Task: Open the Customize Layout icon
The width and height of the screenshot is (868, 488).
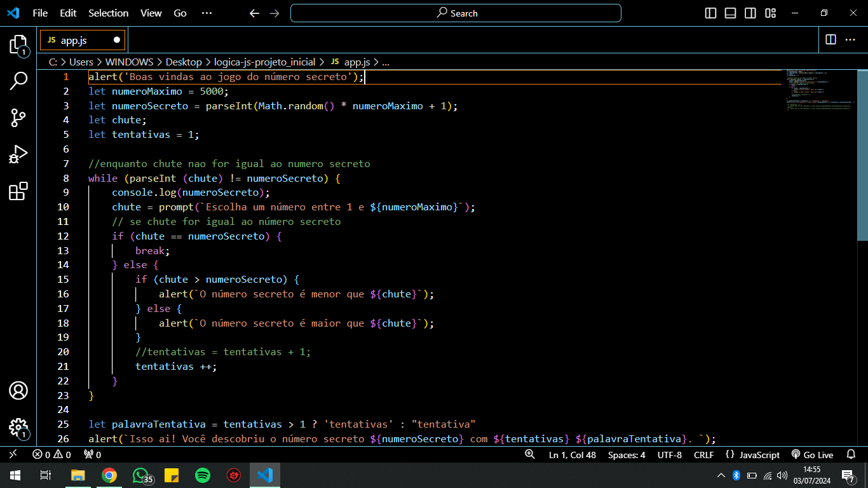Action: coord(771,13)
